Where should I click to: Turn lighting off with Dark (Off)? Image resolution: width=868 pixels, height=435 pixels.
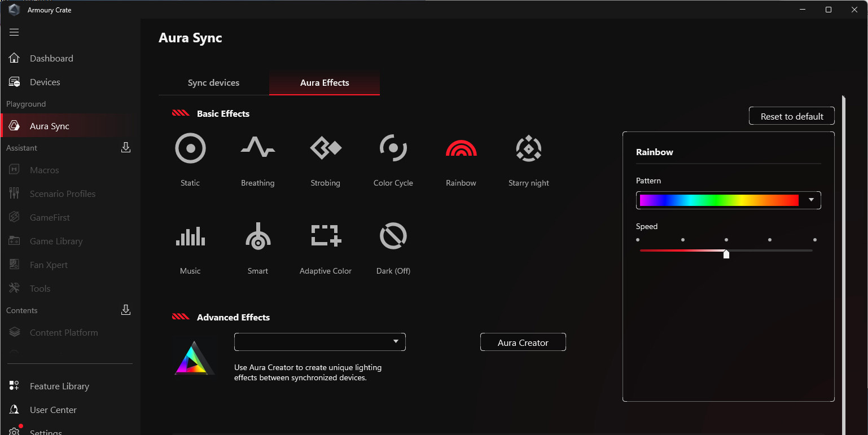coord(393,237)
